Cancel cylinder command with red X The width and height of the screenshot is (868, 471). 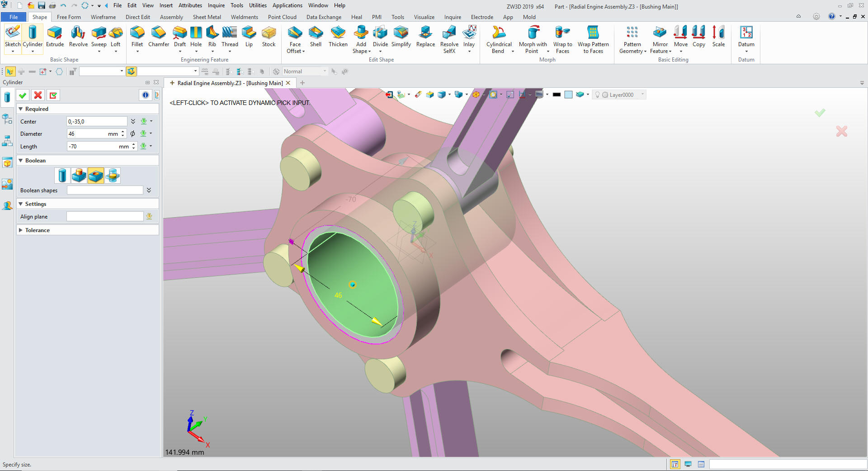(x=38, y=95)
